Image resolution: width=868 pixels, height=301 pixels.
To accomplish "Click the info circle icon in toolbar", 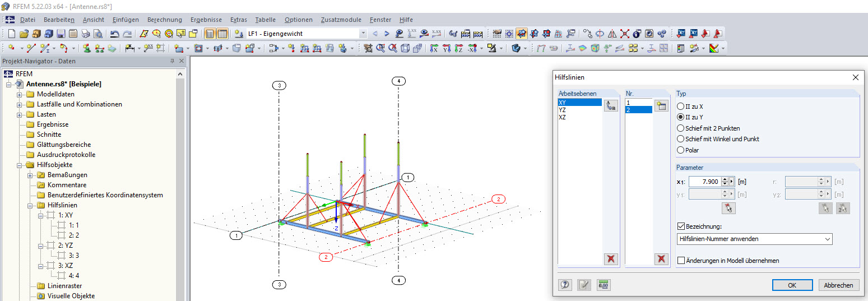I will 637,34.
